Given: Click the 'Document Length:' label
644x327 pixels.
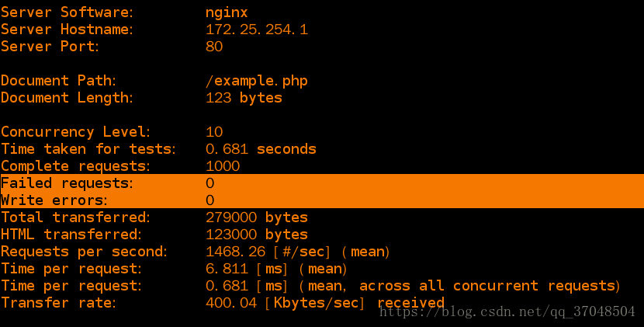Looking at the screenshot, I should [x=67, y=98].
